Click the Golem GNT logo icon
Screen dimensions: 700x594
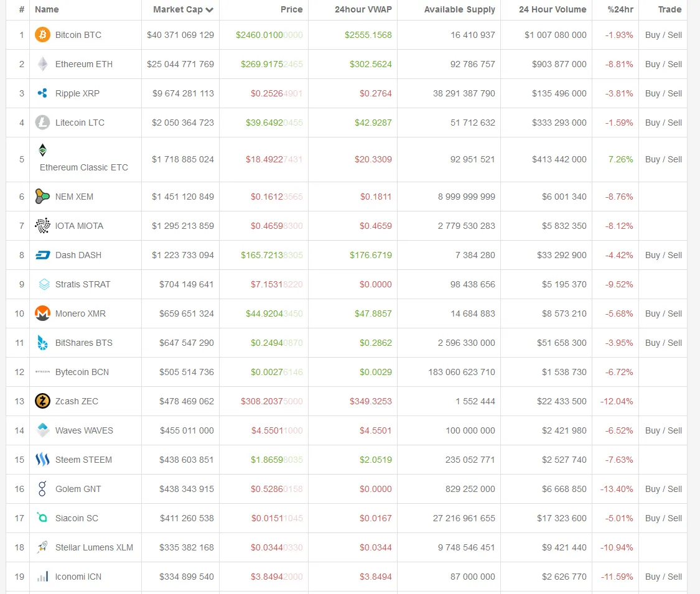(x=42, y=489)
